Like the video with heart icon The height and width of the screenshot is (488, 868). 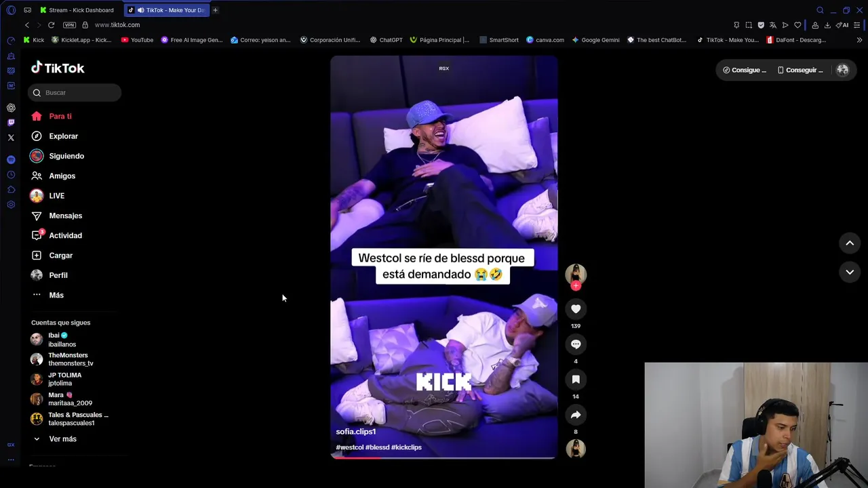[x=576, y=309]
